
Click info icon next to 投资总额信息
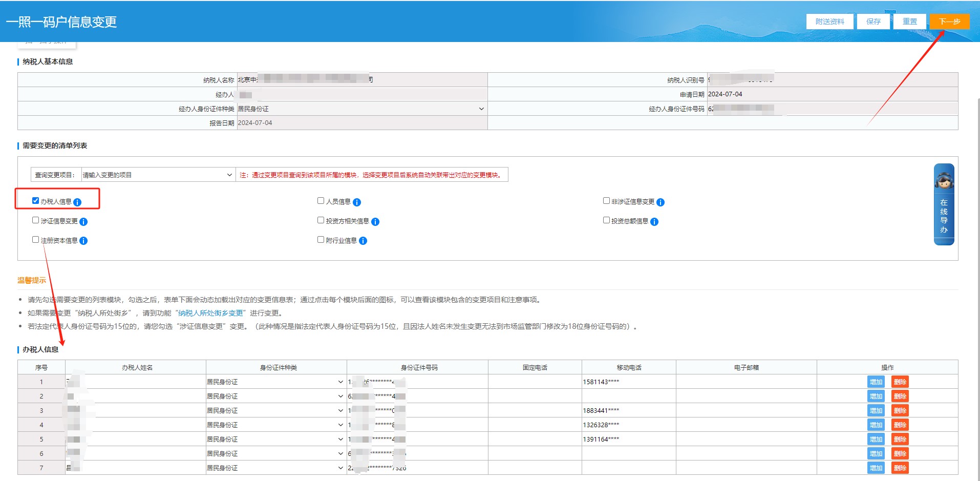tap(654, 222)
